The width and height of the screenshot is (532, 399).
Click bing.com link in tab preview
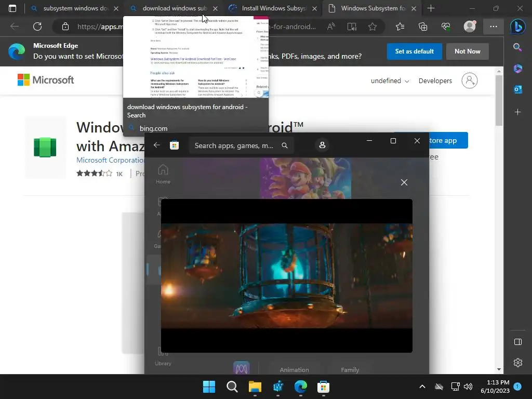point(153,128)
